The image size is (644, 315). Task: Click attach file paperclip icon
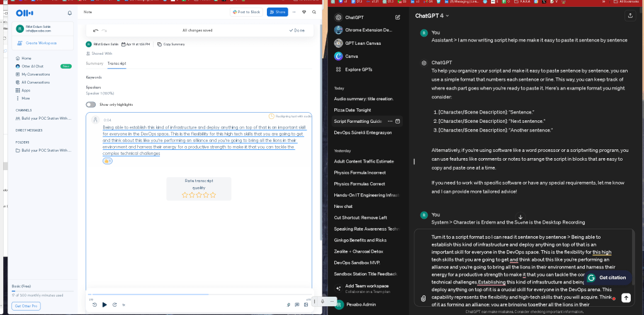pos(424,298)
